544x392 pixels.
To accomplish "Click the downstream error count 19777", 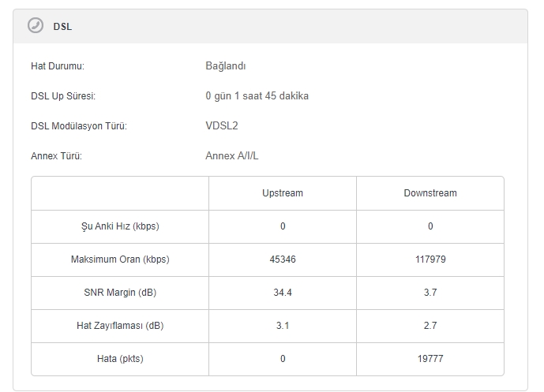I will coord(430,359).
